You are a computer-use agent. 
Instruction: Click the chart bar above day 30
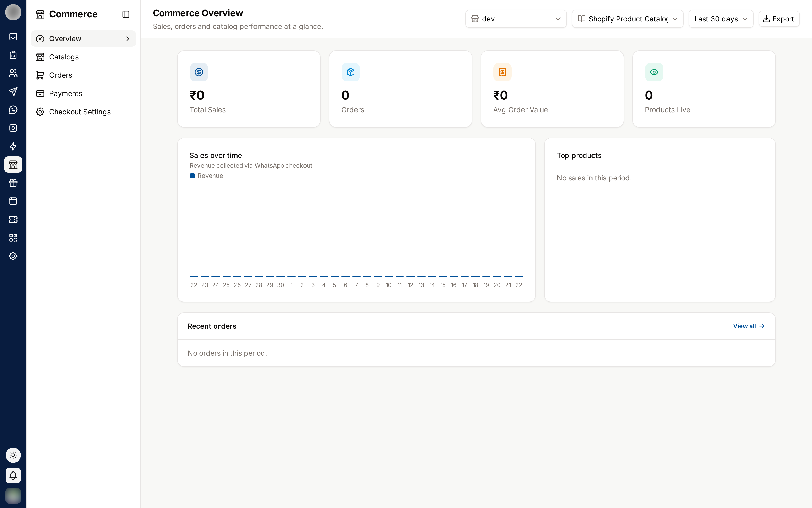point(280,277)
